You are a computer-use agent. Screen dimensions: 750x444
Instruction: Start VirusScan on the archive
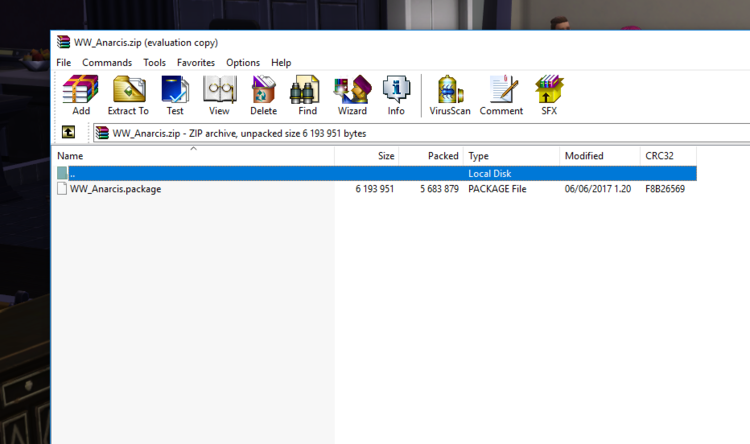click(x=450, y=95)
